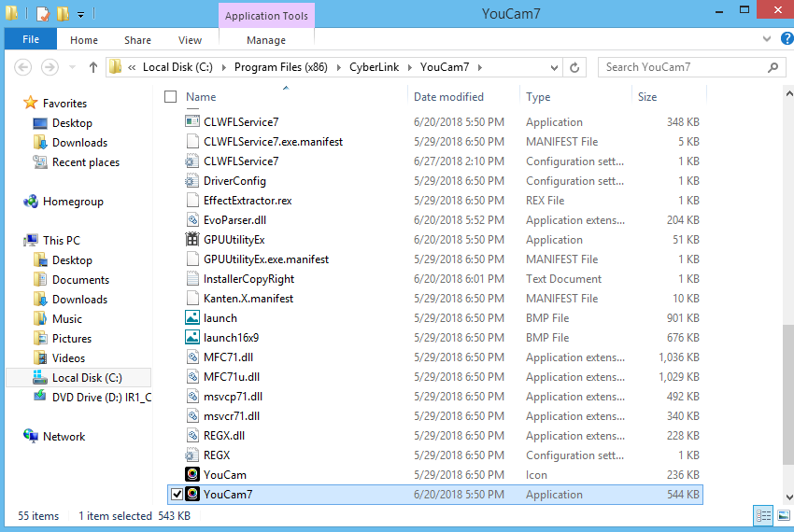Click the MFC71.dll file icon

[191, 357]
